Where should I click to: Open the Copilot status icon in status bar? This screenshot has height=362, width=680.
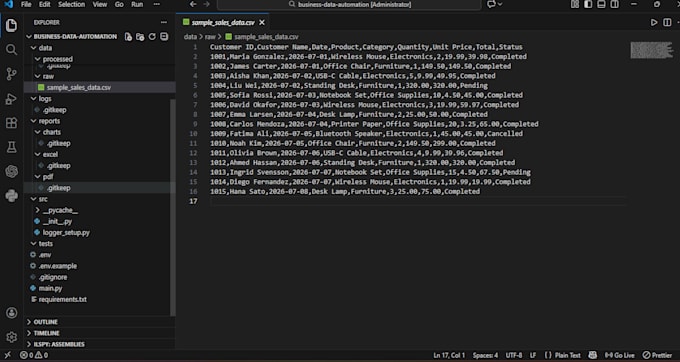(592, 355)
